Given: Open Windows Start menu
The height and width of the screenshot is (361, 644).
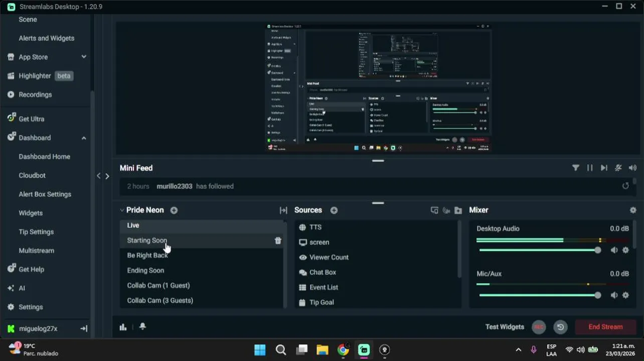Looking at the screenshot, I should tap(260, 350).
